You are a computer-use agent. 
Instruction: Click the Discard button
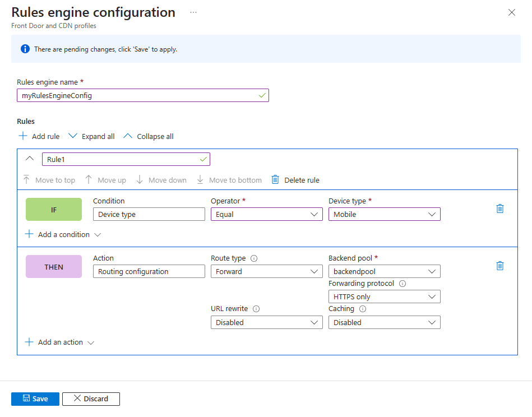[91, 399]
